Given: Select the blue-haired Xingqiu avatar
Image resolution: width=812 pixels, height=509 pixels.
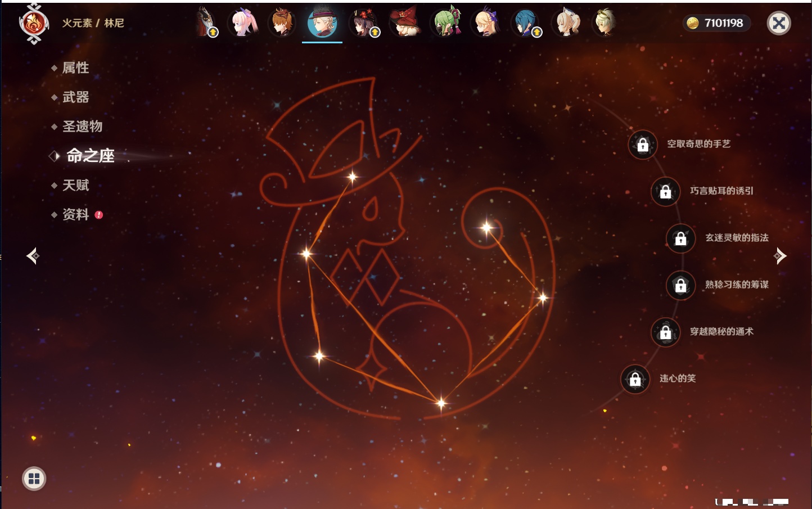Looking at the screenshot, I should (x=527, y=23).
